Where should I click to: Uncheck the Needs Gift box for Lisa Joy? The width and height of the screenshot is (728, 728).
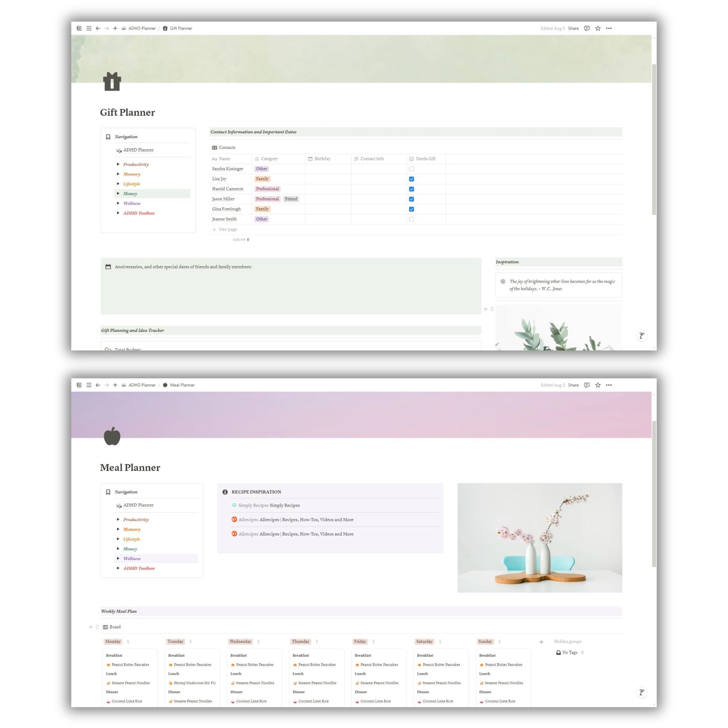tap(412, 179)
